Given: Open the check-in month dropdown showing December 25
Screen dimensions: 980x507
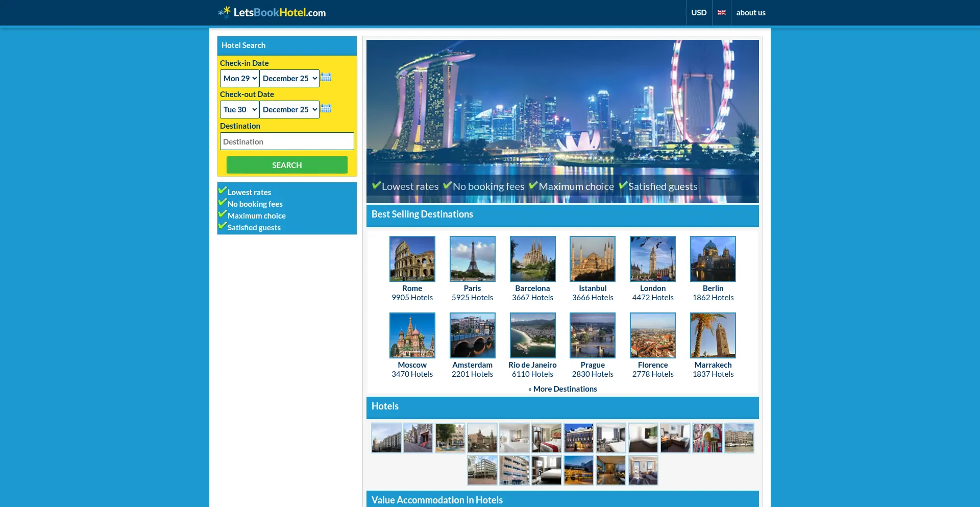Looking at the screenshot, I should (289, 78).
